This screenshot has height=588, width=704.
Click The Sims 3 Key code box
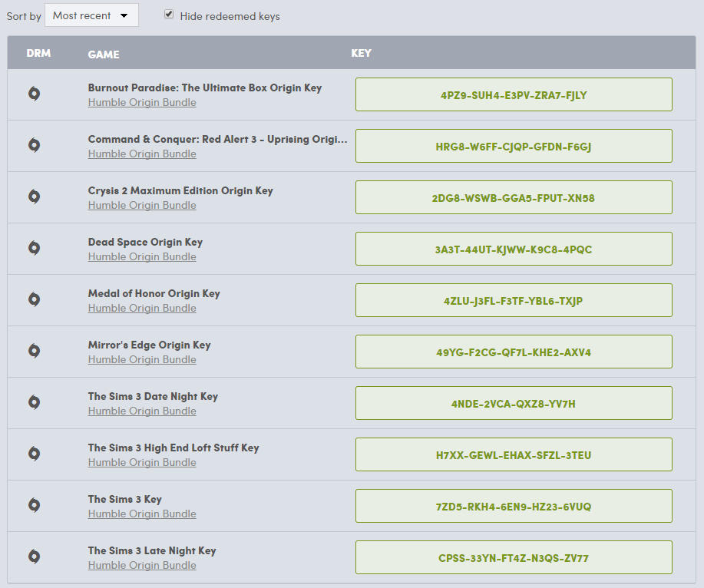514,507
